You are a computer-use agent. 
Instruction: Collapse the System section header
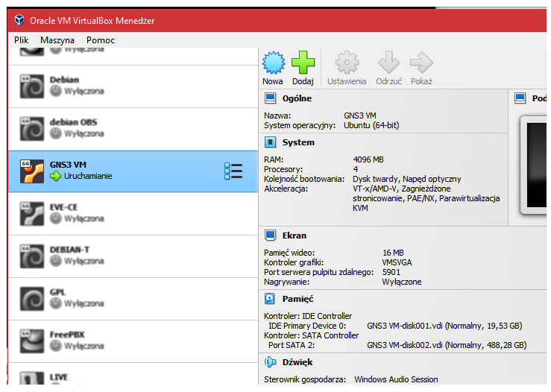298,142
